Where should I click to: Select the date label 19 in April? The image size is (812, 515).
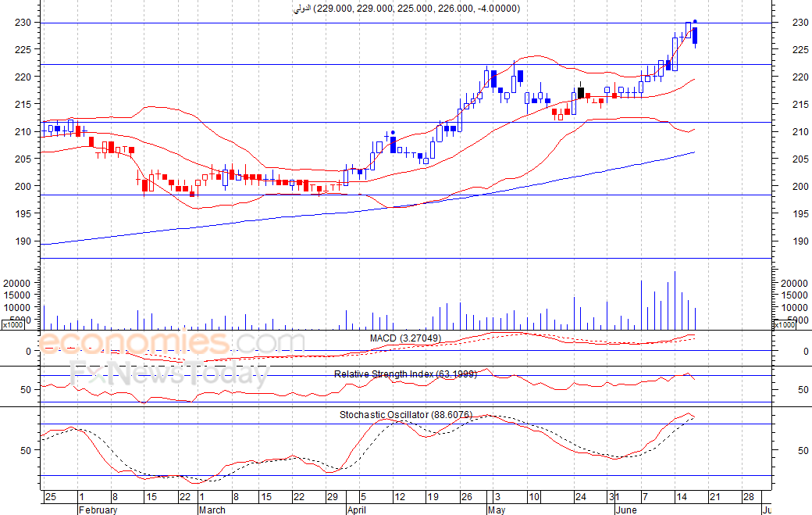[x=433, y=497]
